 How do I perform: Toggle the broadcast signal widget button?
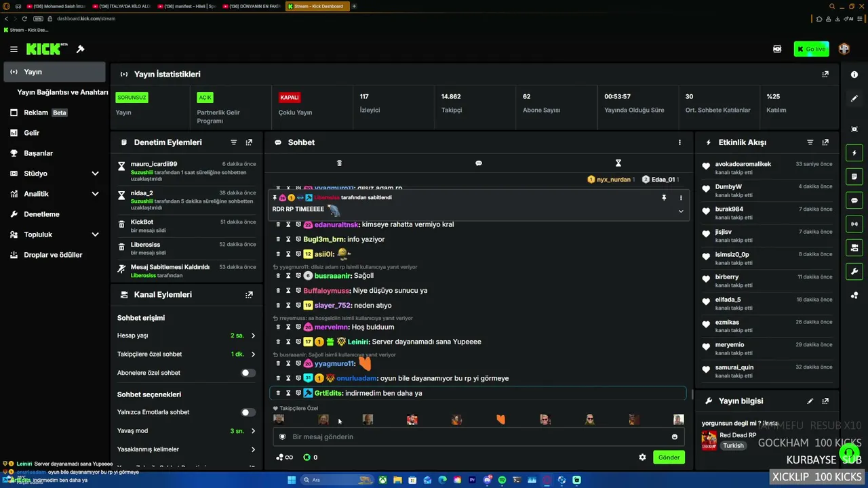(x=854, y=224)
